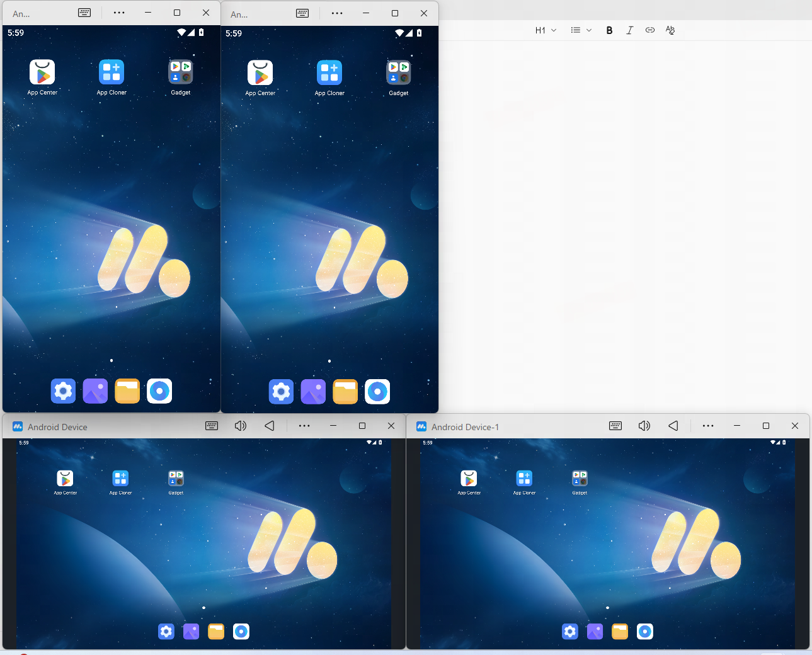
Task: Click back triangle in Android Device title bar
Action: tap(270, 426)
